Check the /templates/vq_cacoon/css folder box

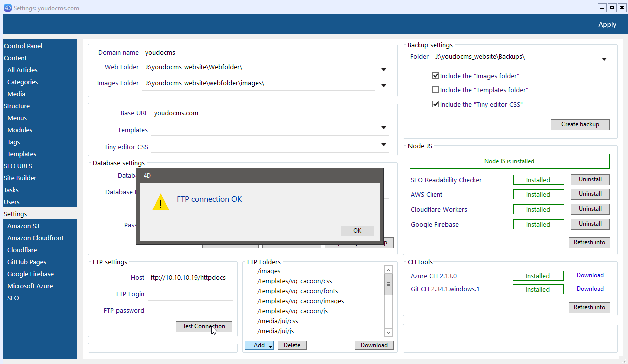click(251, 281)
